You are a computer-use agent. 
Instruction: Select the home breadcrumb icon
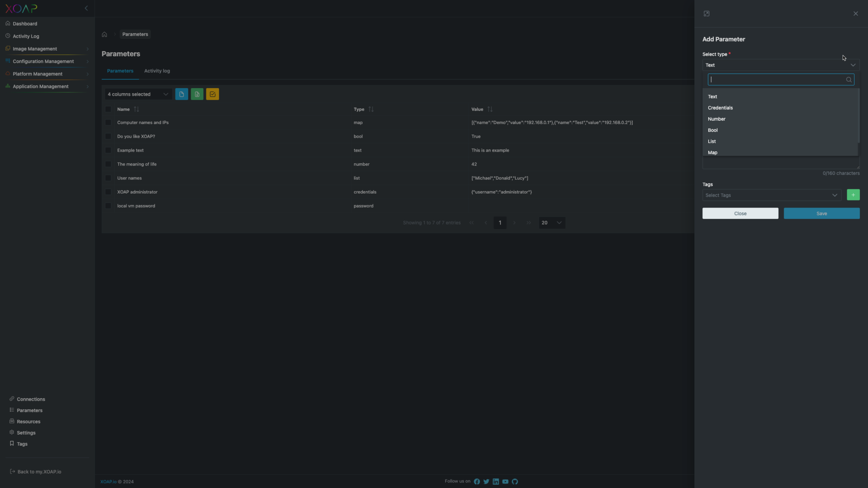(x=104, y=34)
